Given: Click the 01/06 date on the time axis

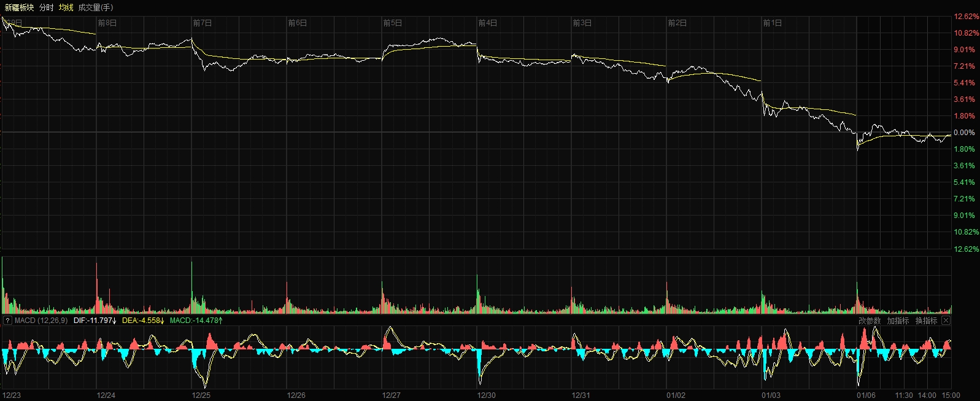Looking at the screenshot, I should (866, 395).
